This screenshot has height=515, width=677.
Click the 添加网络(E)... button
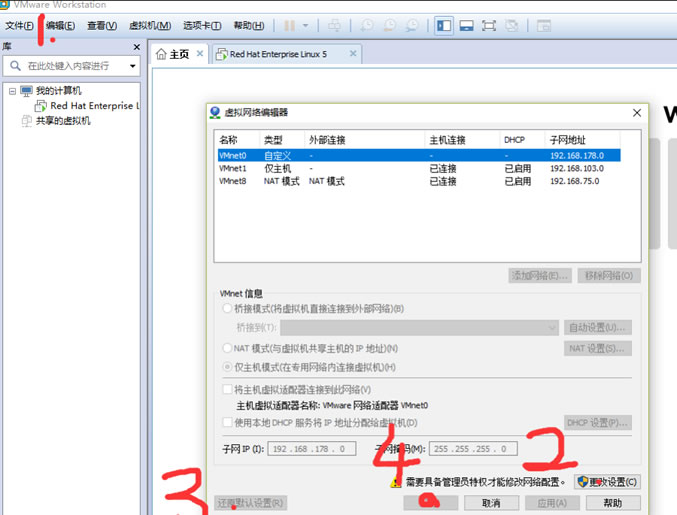[x=540, y=275]
